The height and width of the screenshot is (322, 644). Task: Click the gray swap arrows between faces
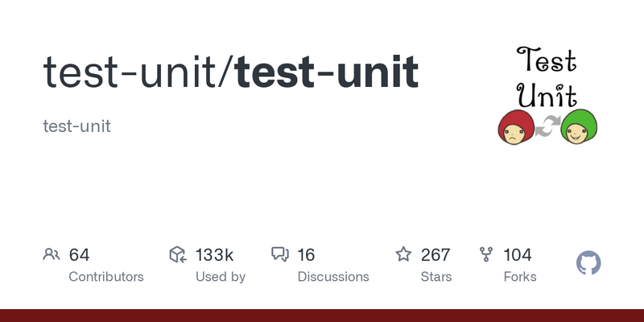(x=547, y=126)
